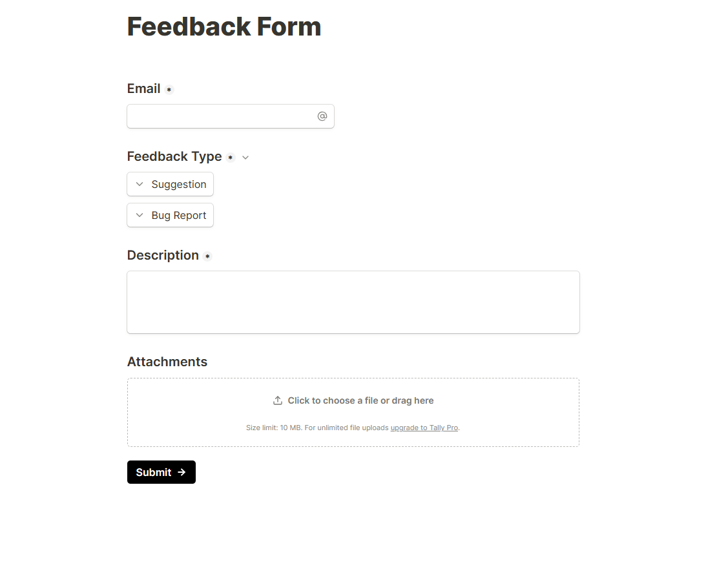
Task: Click the upload icon in Attachments area
Action: 278,400
